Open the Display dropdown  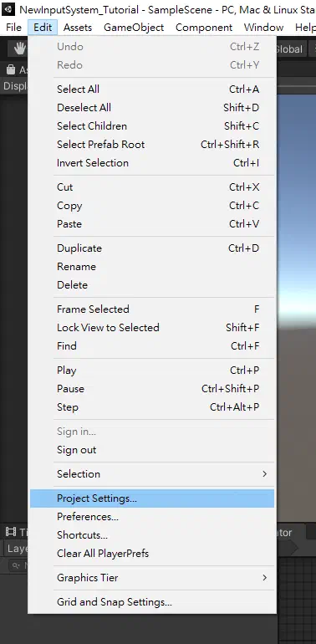pos(14,86)
